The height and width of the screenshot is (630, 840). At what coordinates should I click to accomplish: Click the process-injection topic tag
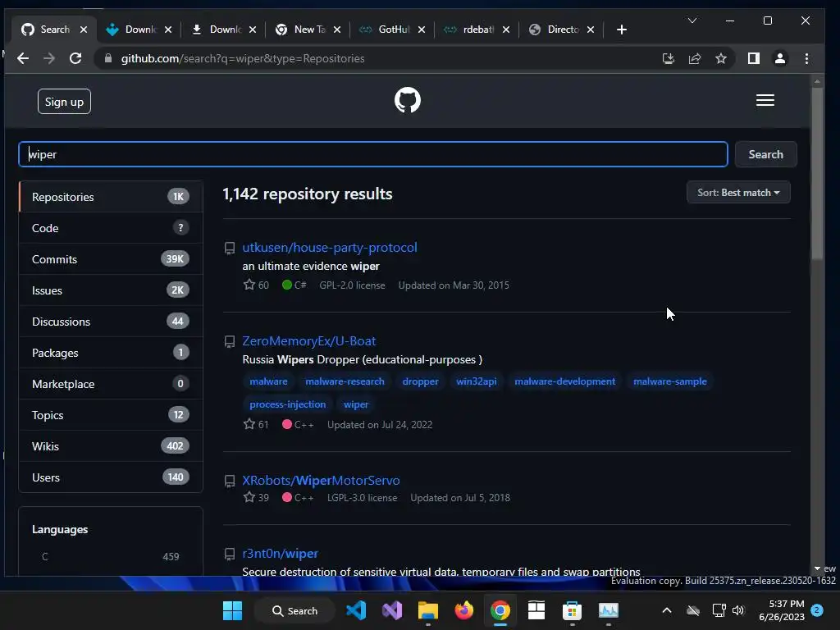[x=288, y=404]
